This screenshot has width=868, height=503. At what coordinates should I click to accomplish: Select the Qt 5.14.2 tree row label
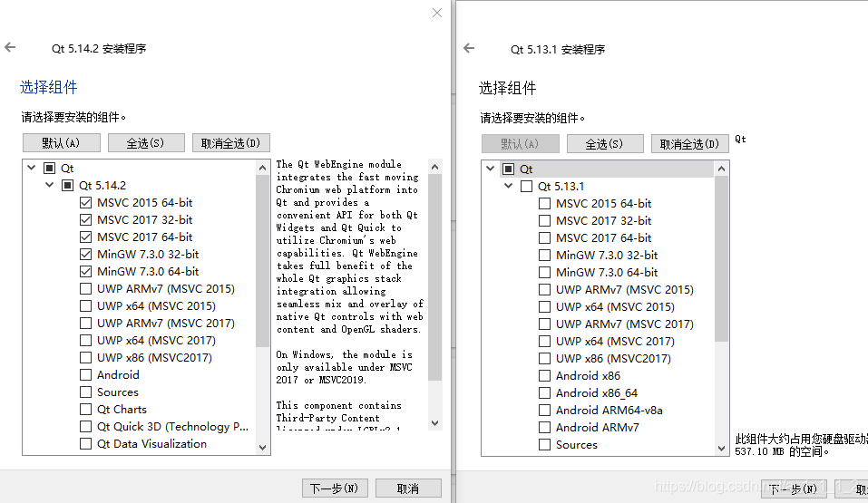click(x=102, y=186)
